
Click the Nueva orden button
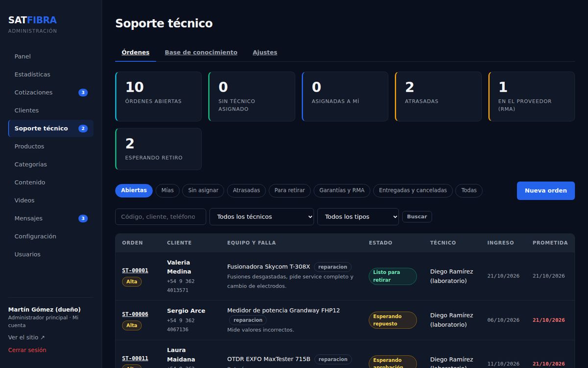[546, 191]
